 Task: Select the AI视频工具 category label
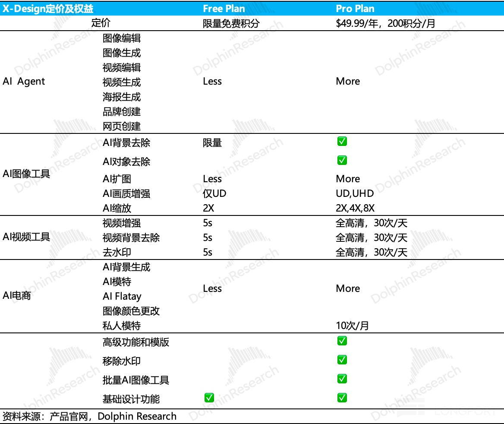[x=26, y=237]
